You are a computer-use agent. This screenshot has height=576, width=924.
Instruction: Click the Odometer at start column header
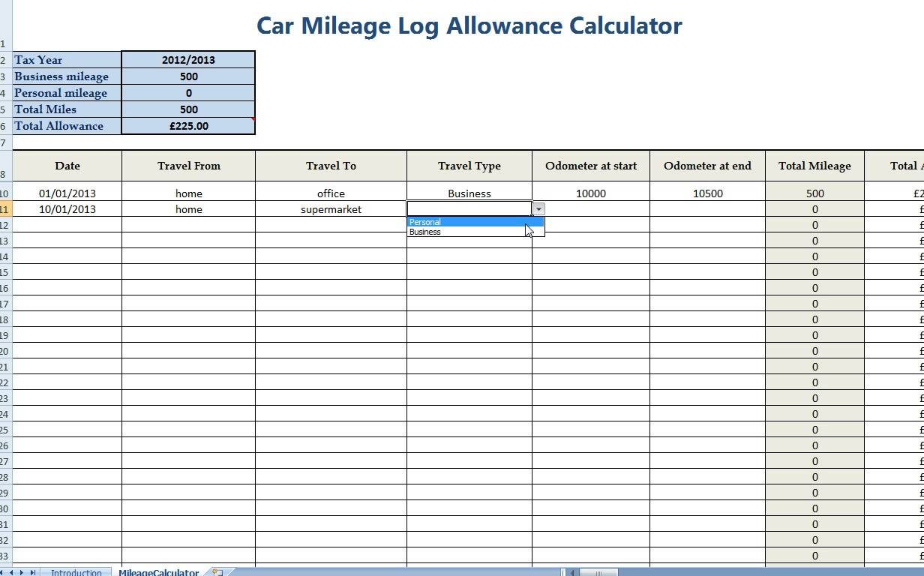591,166
